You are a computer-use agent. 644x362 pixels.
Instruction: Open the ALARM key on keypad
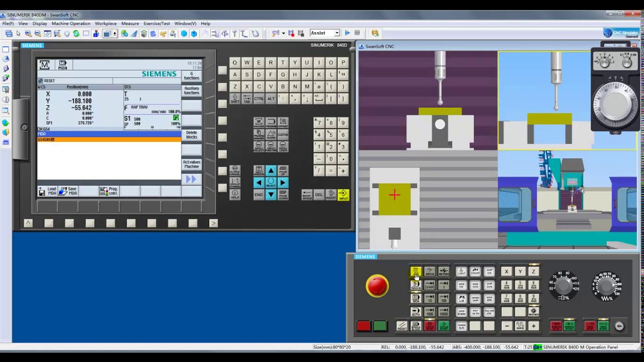pyautogui.click(x=271, y=135)
